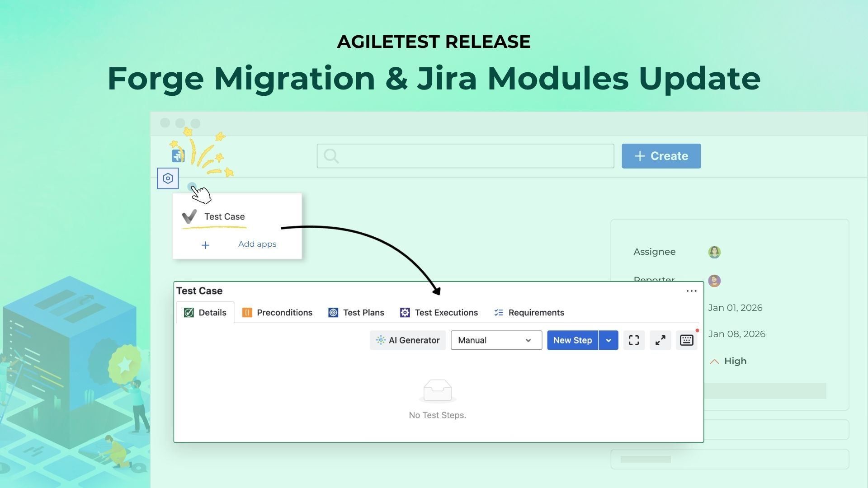
Task: Click the Test Case panel title
Action: click(x=199, y=291)
